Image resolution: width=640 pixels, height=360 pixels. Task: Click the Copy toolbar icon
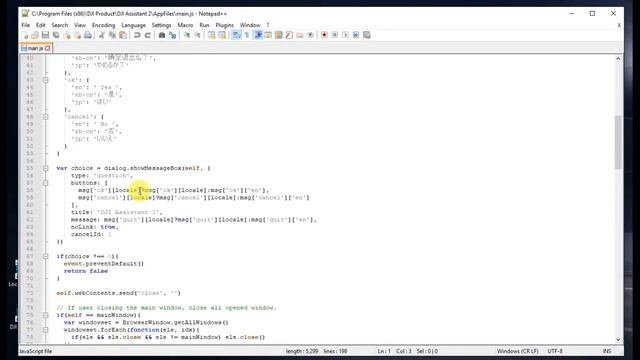pyautogui.click(x=112, y=36)
